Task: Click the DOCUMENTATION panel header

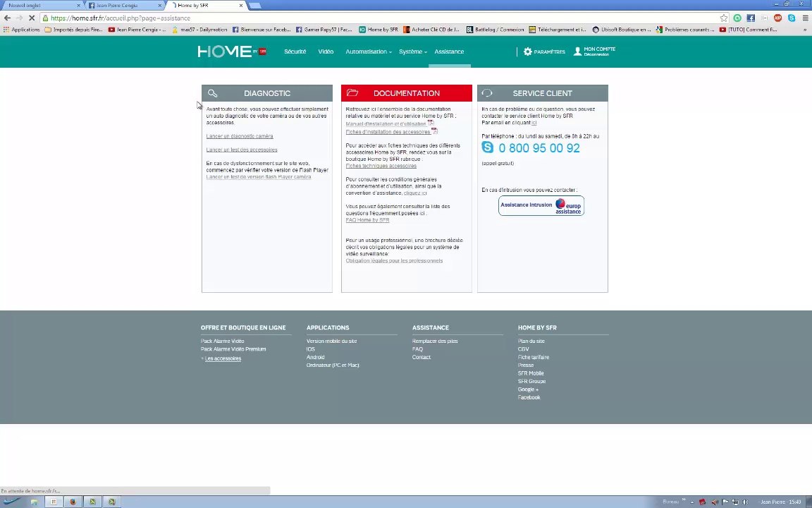Action: coord(407,93)
